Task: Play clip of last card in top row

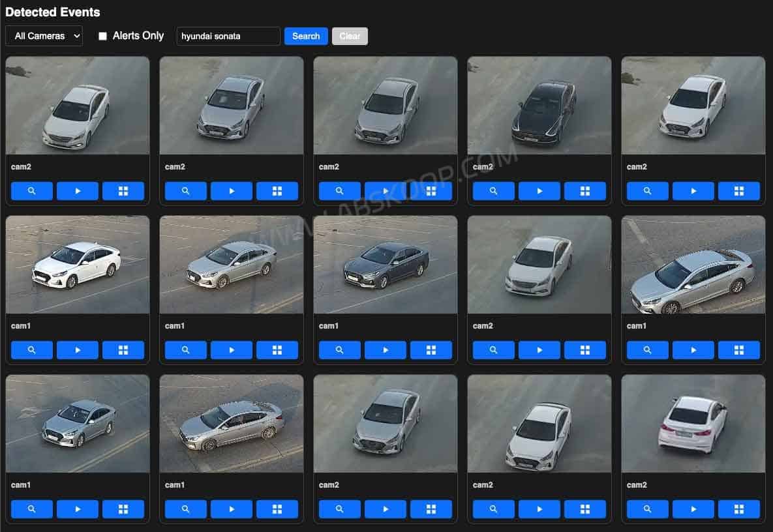Action: point(693,190)
